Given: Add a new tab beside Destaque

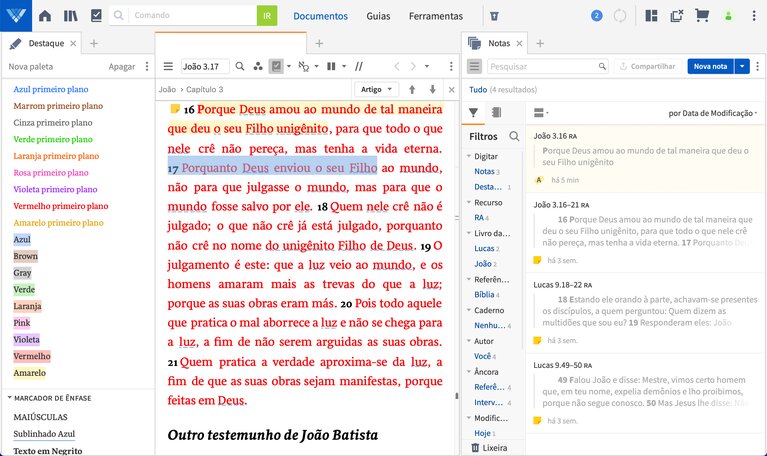Looking at the screenshot, I should coord(94,44).
